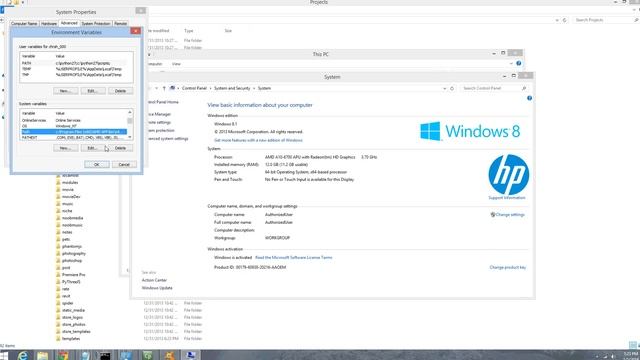The height and width of the screenshot is (360, 640).
Task: Click the Change settings shield icon
Action: coord(493,214)
